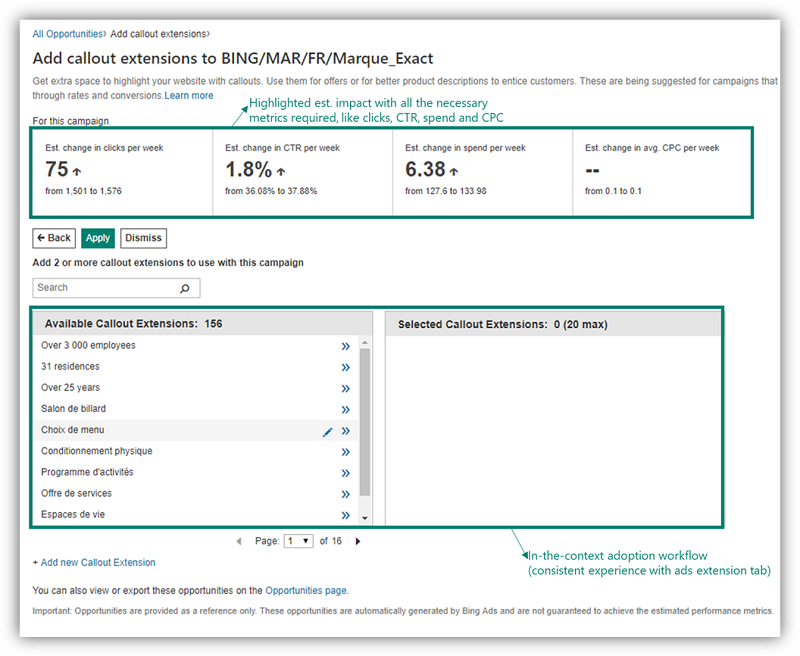Select 'Salon de billard' row text
Screen dimensions: 800x656
[73, 409]
